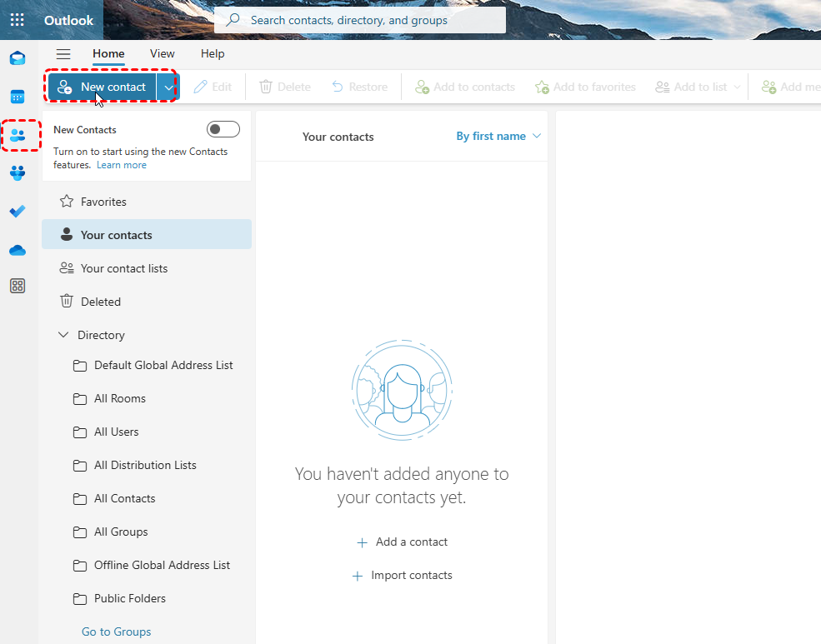Click the search magnifier icon
The image size is (821, 644).
(233, 20)
